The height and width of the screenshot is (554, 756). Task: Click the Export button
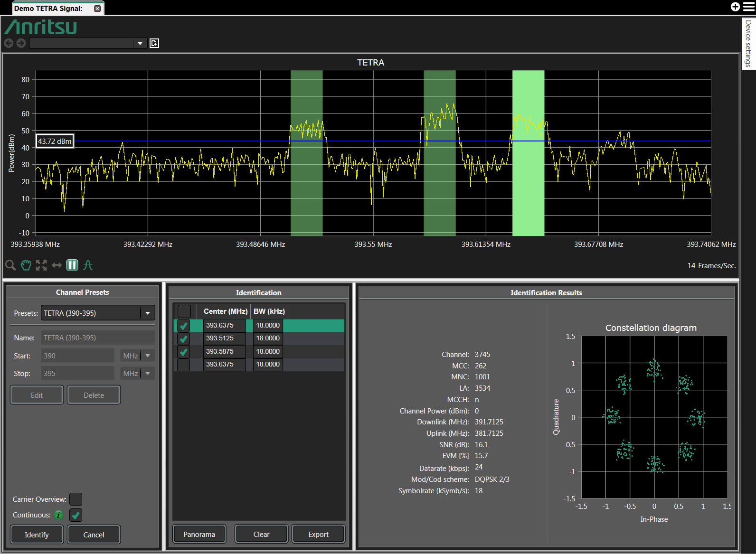318,535
